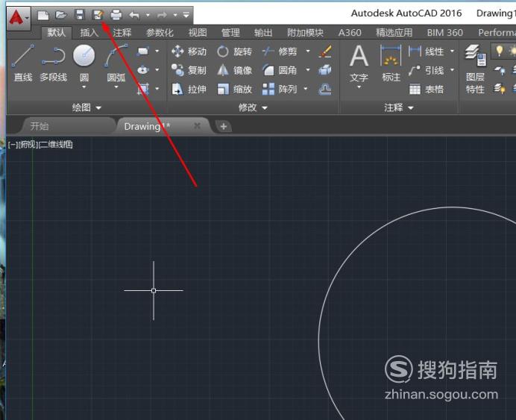Close the Drawing1 file tab
This screenshot has height=420, width=516.
(x=197, y=126)
